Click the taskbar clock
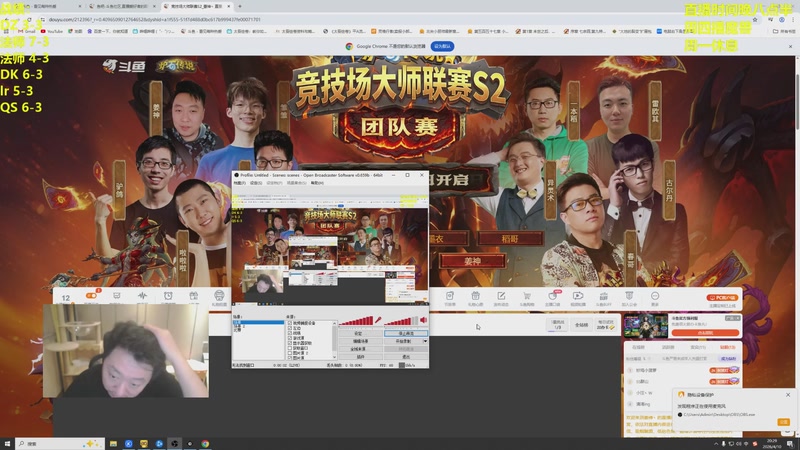Image resolution: width=800 pixels, height=450 pixels. tap(772, 443)
